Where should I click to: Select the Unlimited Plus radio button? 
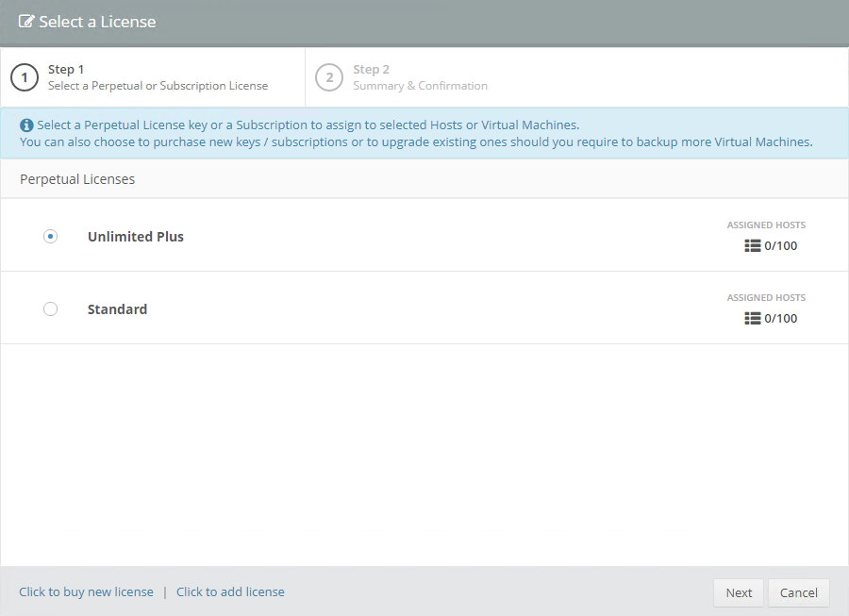pyautogui.click(x=50, y=236)
